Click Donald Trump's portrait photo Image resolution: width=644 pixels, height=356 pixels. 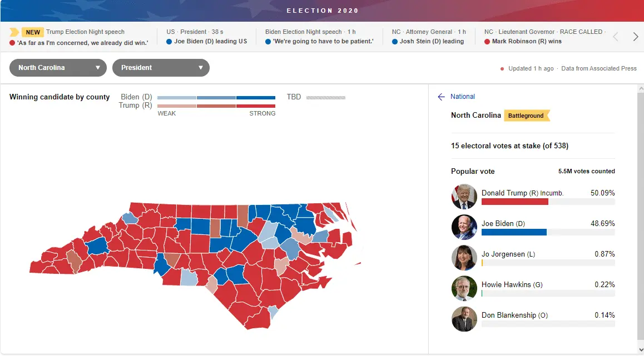tap(464, 197)
